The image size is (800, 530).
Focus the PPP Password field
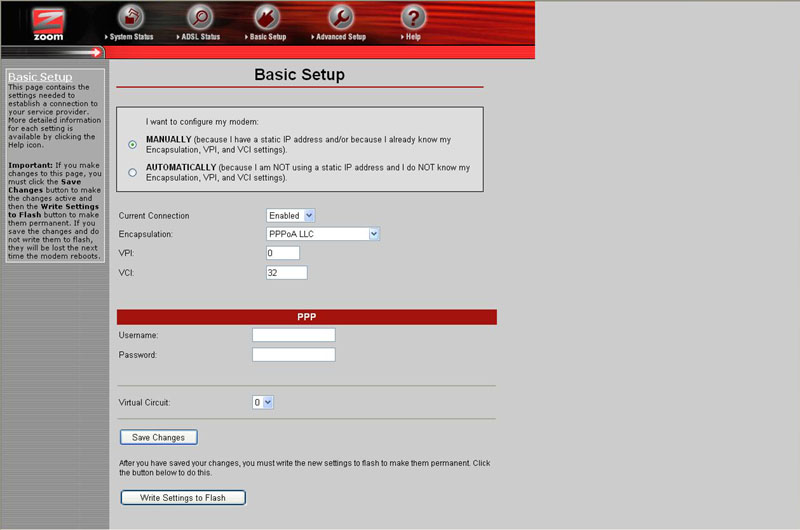[x=293, y=354]
